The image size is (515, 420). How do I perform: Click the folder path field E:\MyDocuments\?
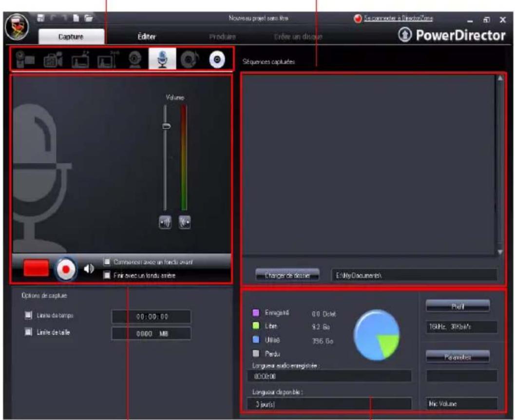point(415,275)
